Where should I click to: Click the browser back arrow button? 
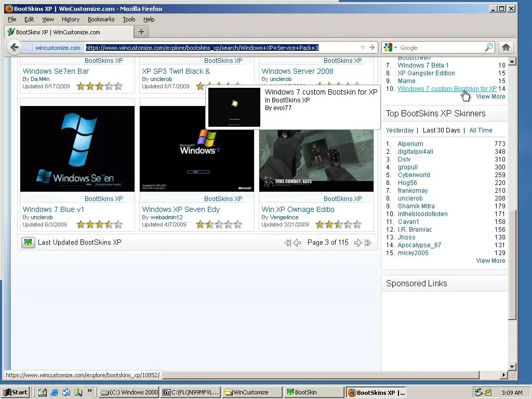pyautogui.click(x=14, y=47)
